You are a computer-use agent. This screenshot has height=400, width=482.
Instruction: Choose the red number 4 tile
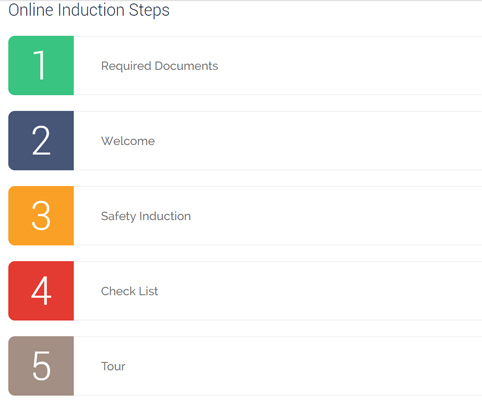coord(41,291)
